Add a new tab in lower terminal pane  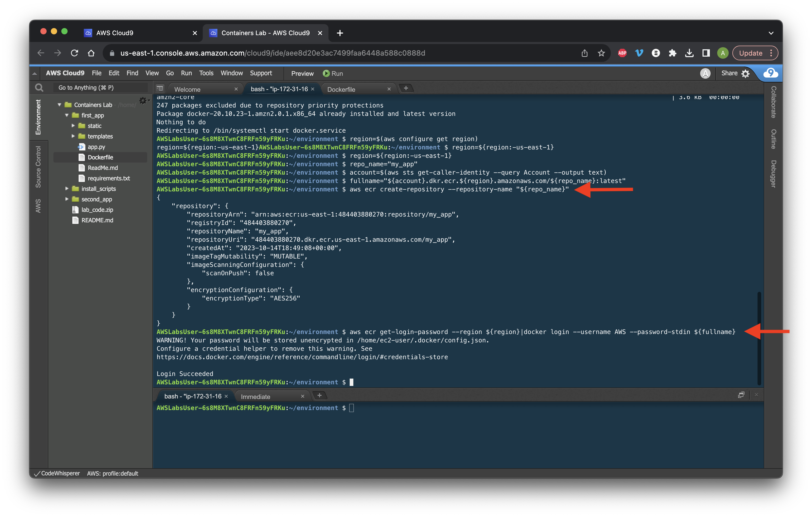point(319,395)
